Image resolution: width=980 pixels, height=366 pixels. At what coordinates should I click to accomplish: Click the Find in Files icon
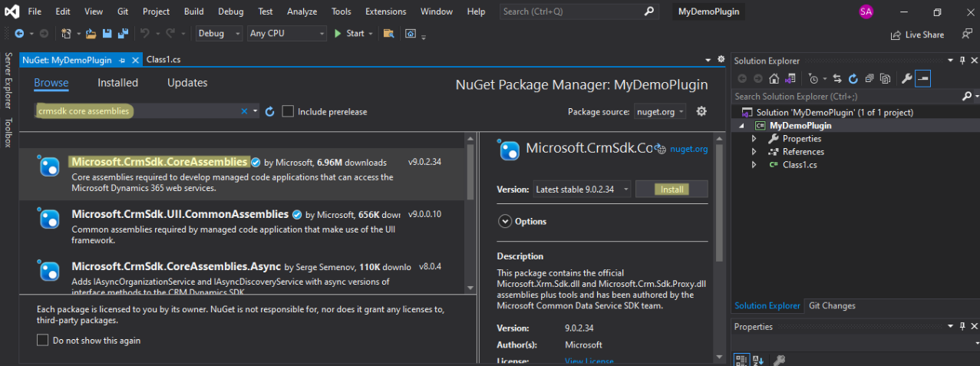tap(388, 34)
